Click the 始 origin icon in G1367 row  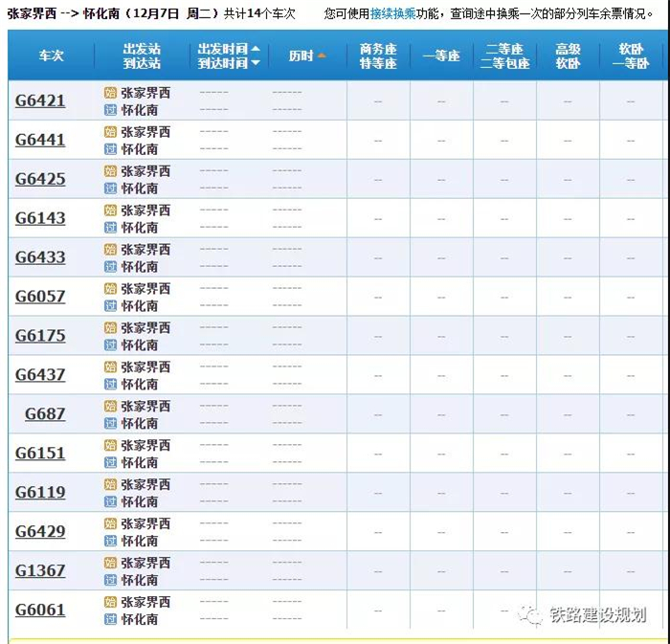click(110, 563)
